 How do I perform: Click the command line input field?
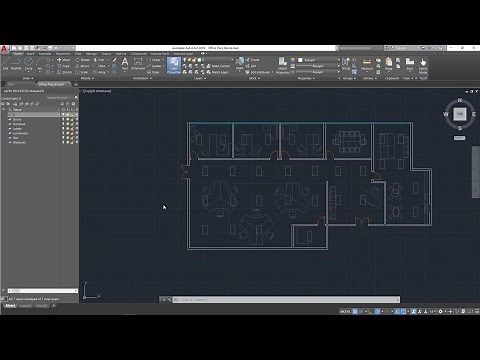(287, 300)
